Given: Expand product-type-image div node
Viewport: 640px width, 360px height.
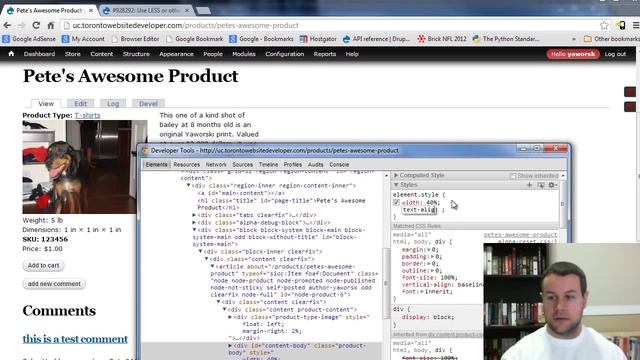Looking at the screenshot, I should click(x=230, y=317).
